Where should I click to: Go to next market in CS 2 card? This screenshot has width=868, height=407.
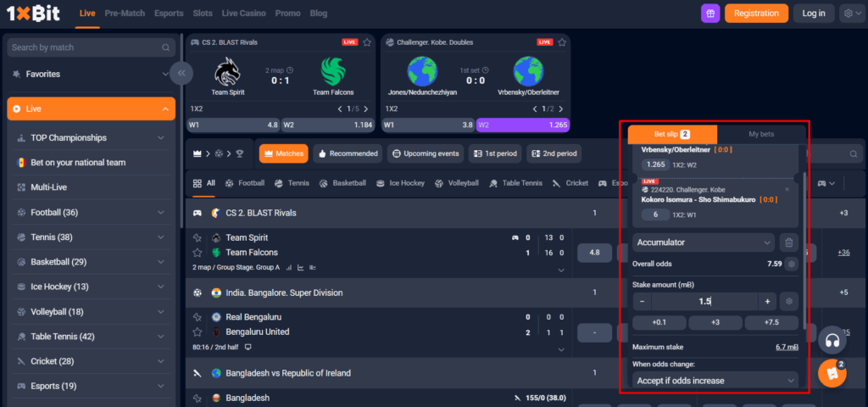[x=366, y=109]
